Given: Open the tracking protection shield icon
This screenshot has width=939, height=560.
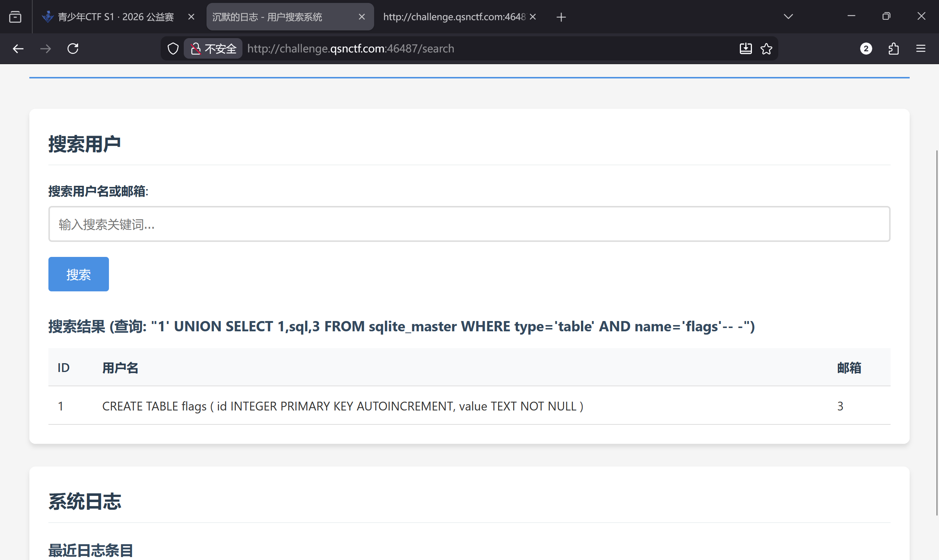Looking at the screenshot, I should click(173, 49).
